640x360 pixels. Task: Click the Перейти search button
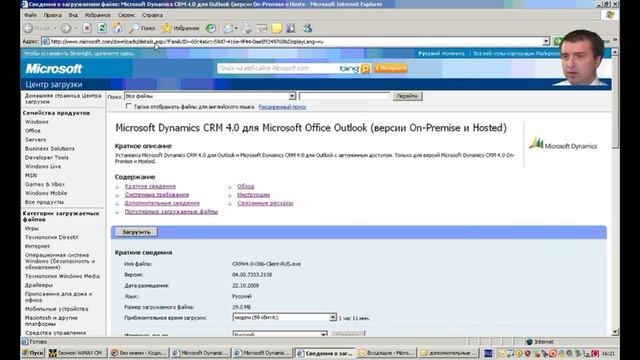pos(407,96)
